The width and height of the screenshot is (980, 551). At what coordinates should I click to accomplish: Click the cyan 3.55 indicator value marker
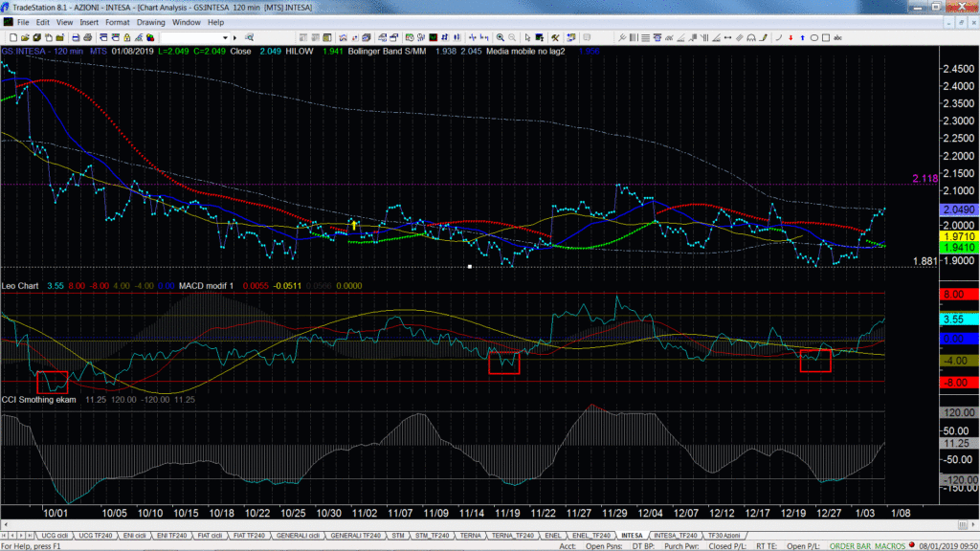[x=959, y=320]
